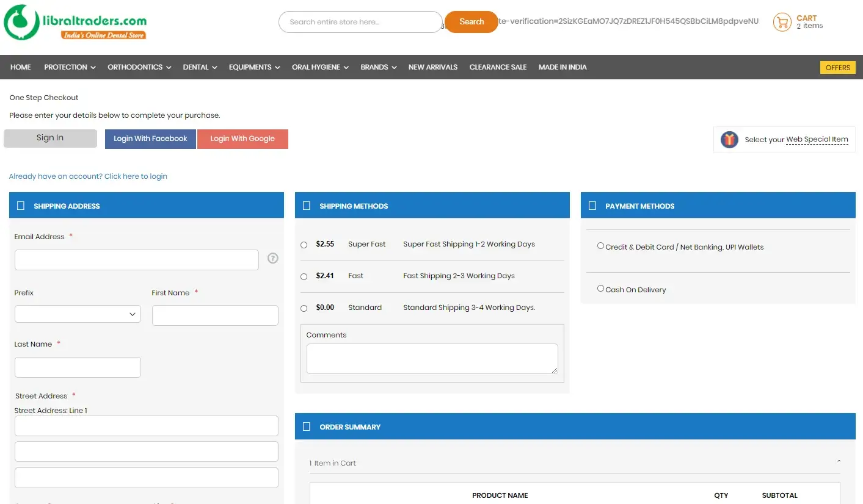Click the 'Click here to login' link
This screenshot has width=863, height=504.
tap(136, 176)
